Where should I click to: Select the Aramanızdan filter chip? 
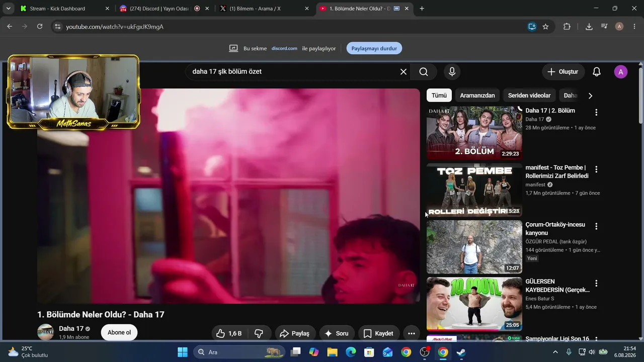[477, 96]
